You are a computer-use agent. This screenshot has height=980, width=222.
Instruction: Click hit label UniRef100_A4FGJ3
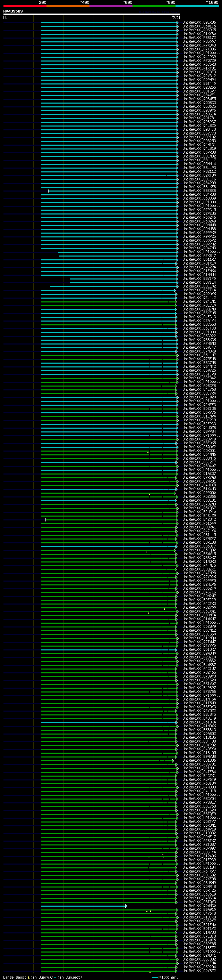point(199,317)
